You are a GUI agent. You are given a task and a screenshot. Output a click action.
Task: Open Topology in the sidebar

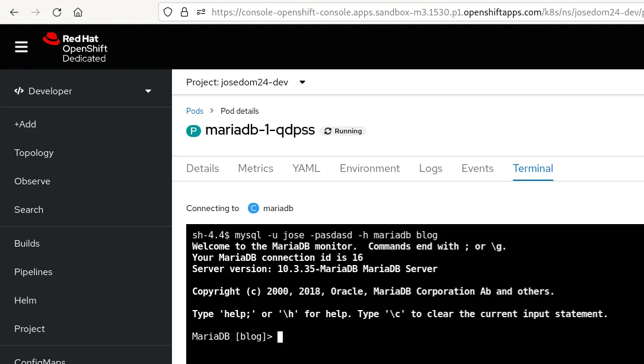(34, 152)
